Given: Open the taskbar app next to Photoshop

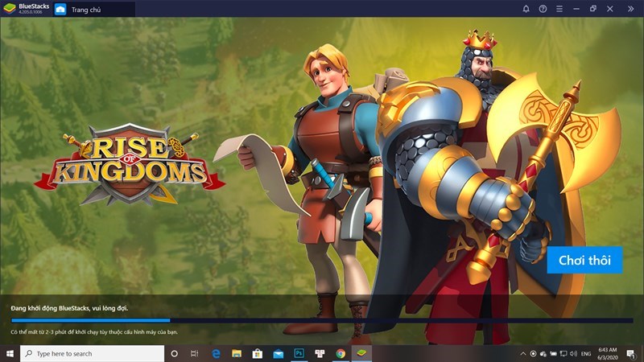Looking at the screenshot, I should pyautogui.click(x=320, y=353).
